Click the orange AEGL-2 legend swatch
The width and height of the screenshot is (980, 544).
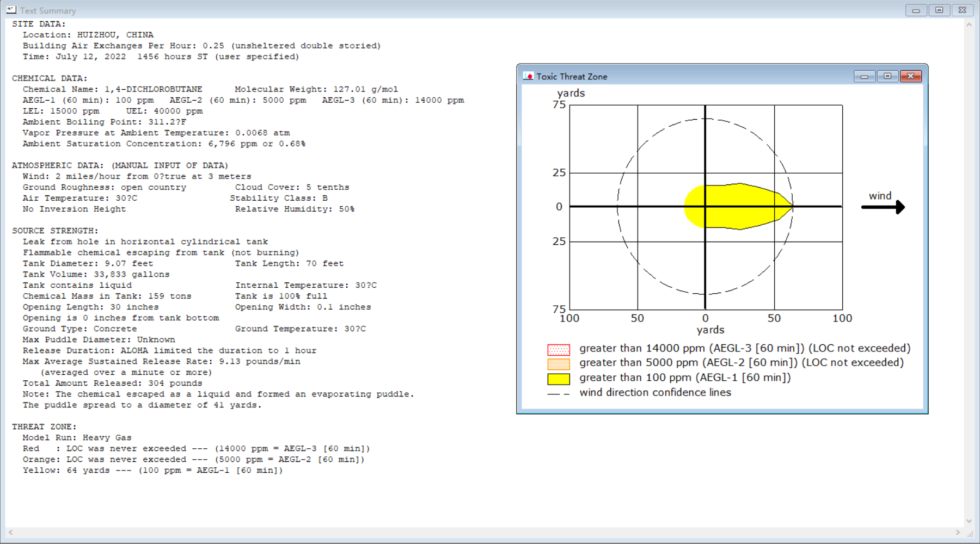(x=559, y=364)
